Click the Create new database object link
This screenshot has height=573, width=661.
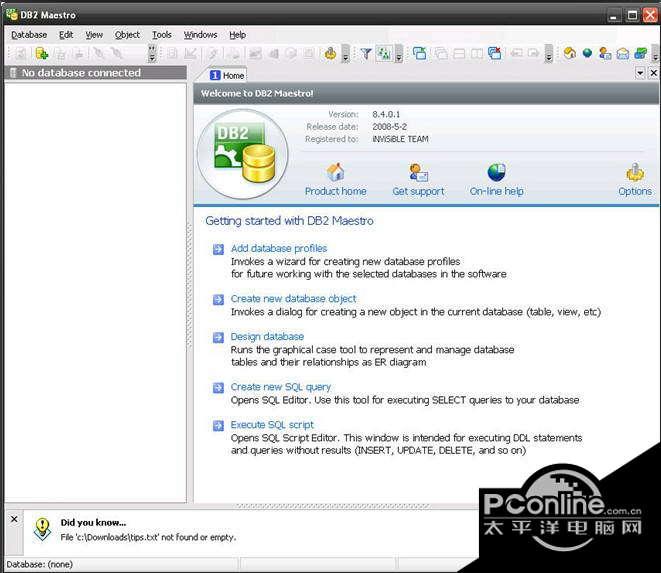pyautogui.click(x=293, y=299)
